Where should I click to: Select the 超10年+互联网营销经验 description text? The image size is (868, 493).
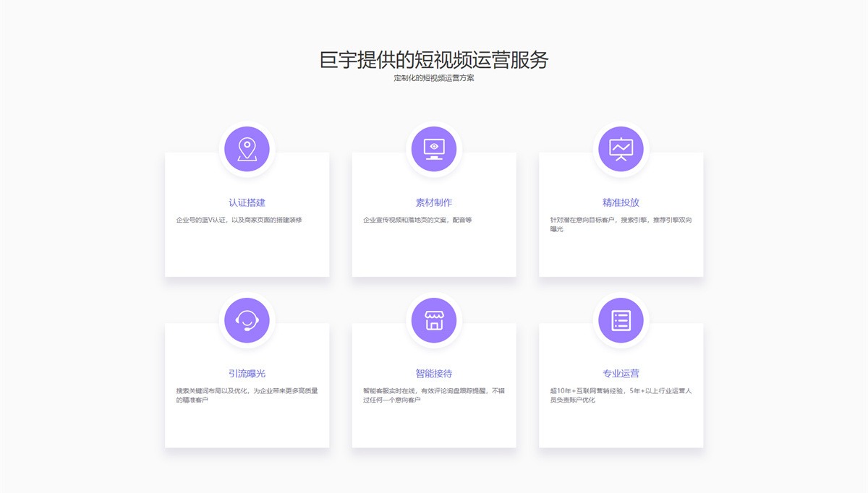tap(621, 395)
